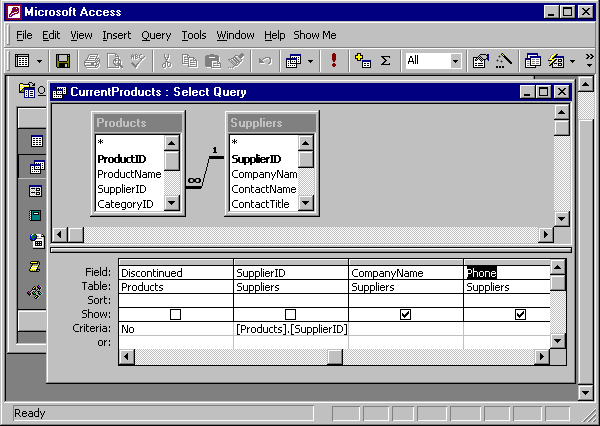
Task: Click the Sort cell under CompanyName
Action: coord(406,300)
